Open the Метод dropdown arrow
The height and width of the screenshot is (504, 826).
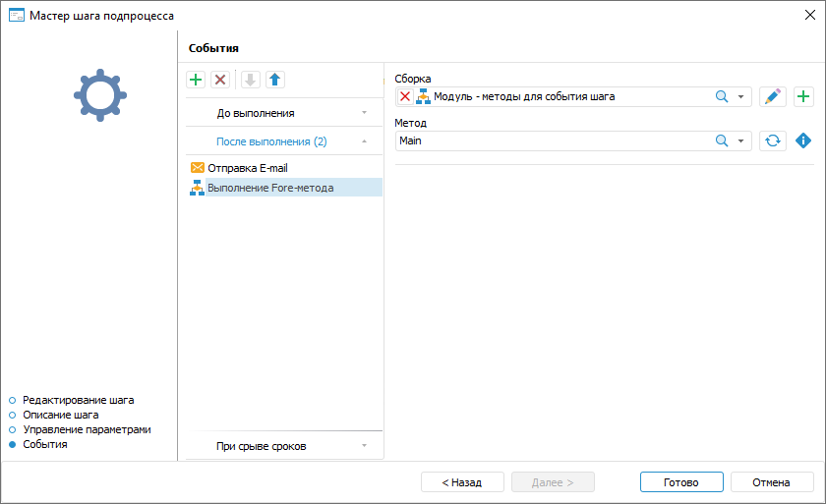741,140
